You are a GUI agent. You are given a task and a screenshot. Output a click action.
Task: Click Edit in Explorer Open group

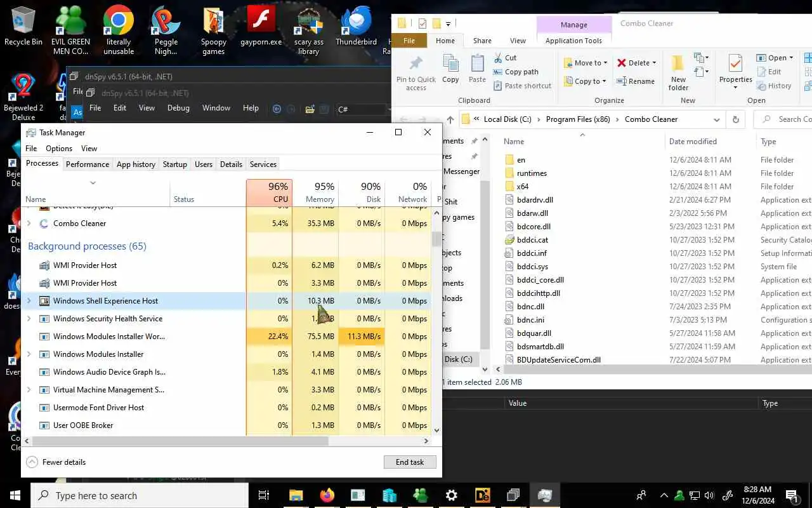pyautogui.click(x=769, y=72)
